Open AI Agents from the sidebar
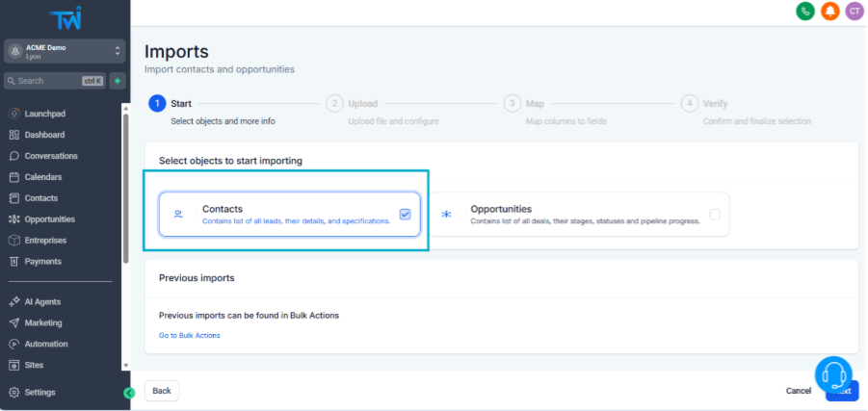 tap(42, 302)
